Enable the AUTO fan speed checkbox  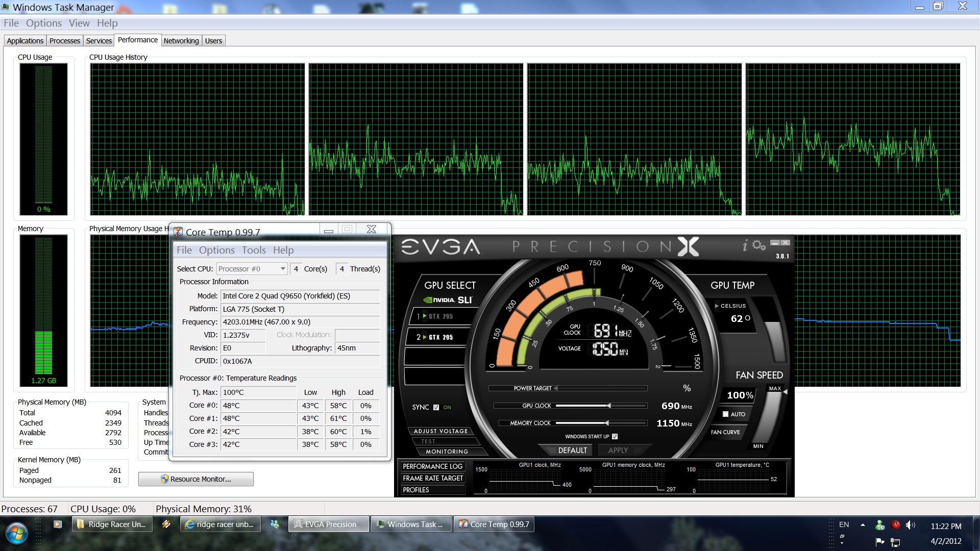[x=725, y=414]
